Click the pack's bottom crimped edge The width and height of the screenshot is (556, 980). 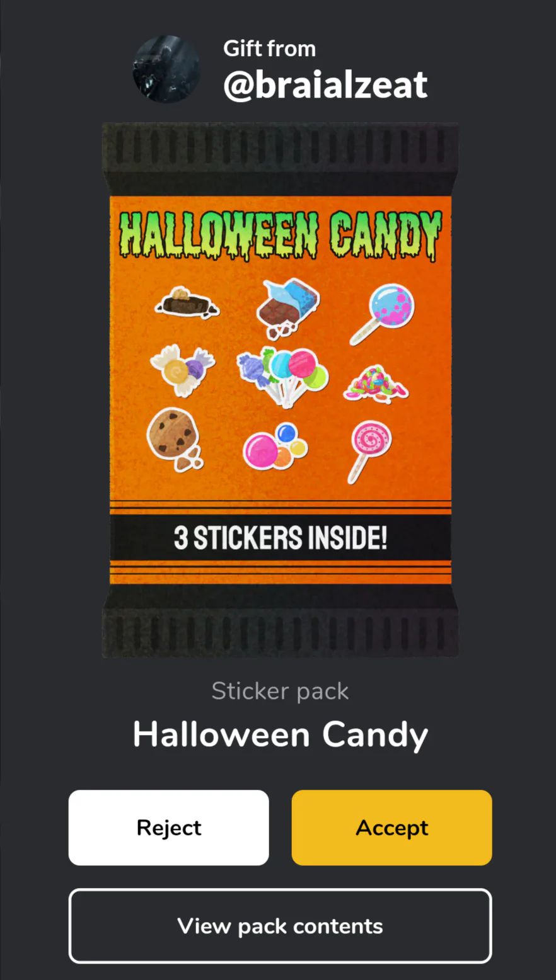[281, 621]
